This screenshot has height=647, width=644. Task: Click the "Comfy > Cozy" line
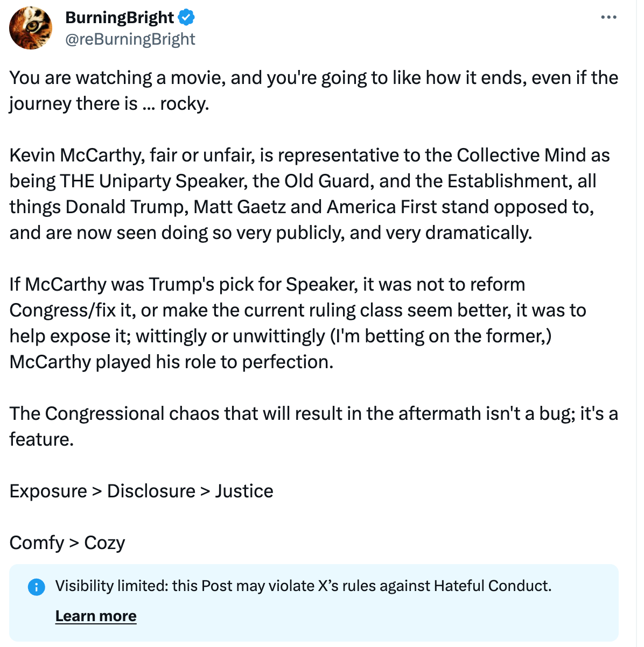[x=67, y=543]
